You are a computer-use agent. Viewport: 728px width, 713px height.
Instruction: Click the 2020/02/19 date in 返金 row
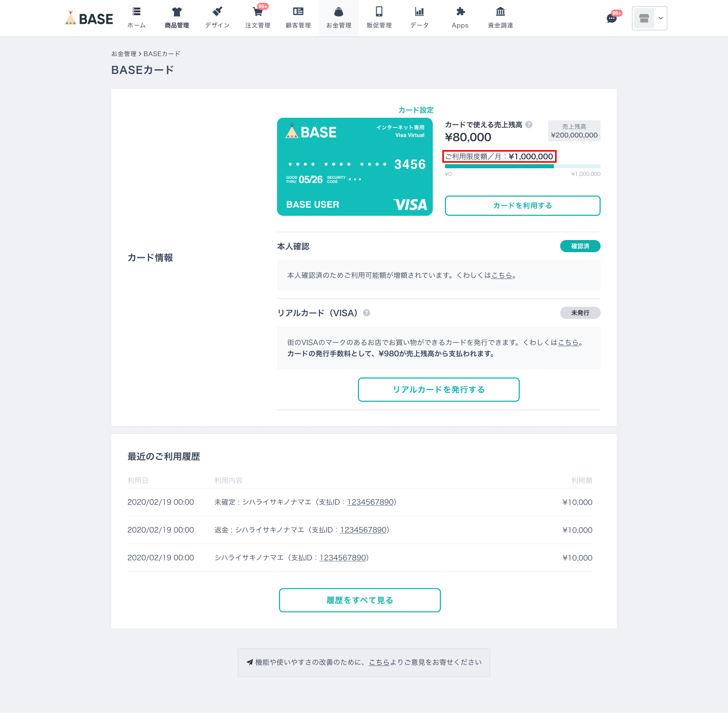[x=161, y=530]
